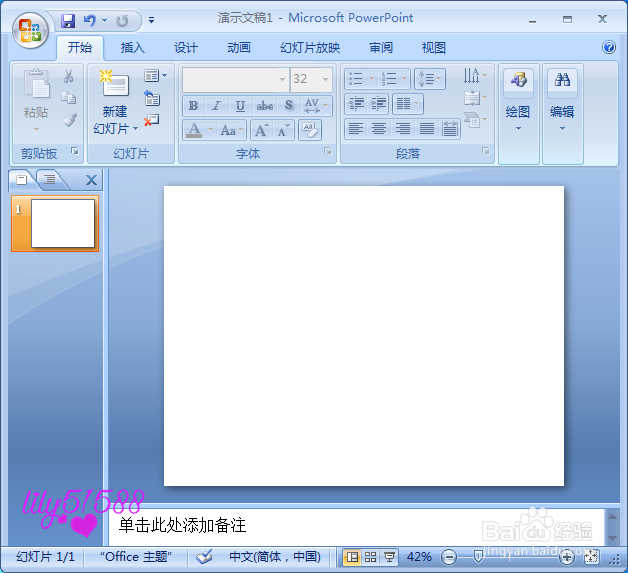Screen dimensions: 628x573
Task: Decrease font size with small A
Action: [284, 130]
